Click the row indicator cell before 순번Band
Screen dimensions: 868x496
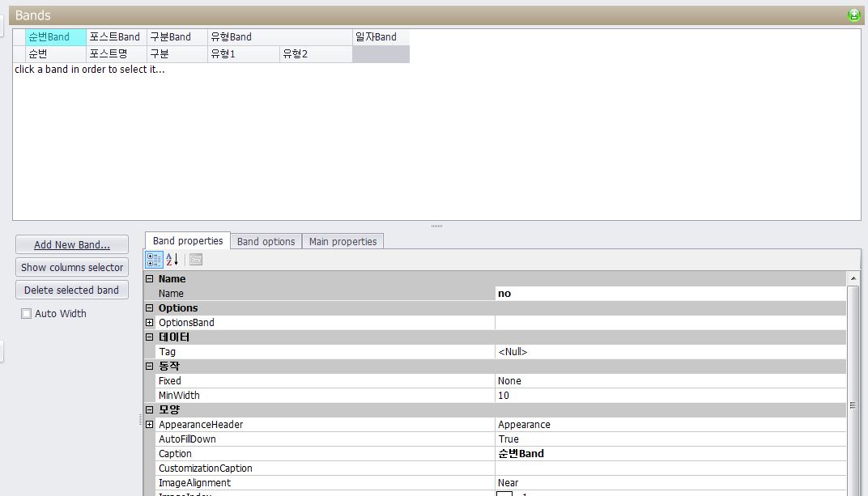pyautogui.click(x=19, y=37)
